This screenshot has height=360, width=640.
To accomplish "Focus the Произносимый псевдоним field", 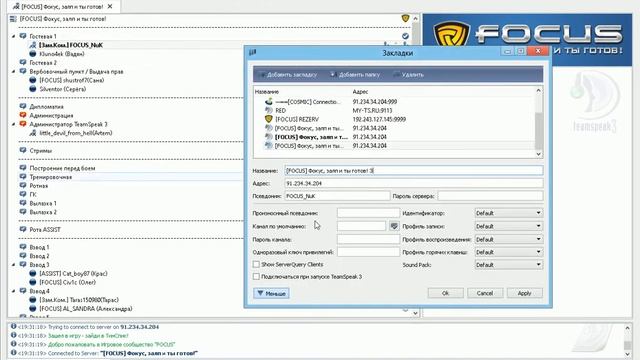I will [x=368, y=213].
